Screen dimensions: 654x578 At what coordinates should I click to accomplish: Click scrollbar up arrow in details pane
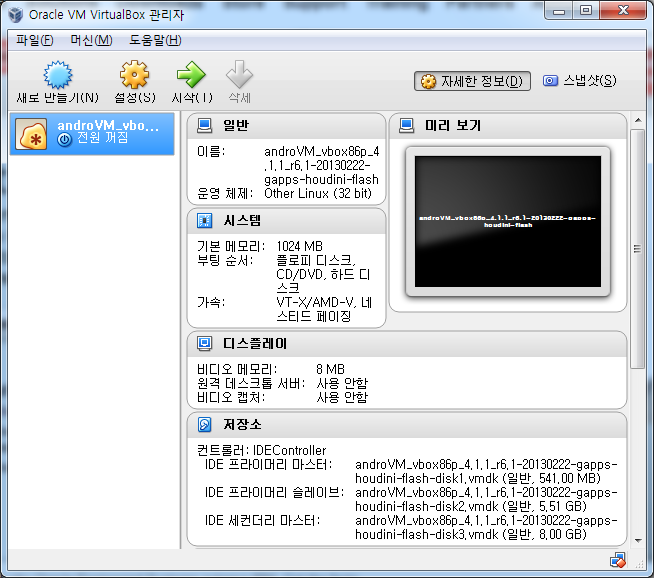pyautogui.click(x=638, y=121)
